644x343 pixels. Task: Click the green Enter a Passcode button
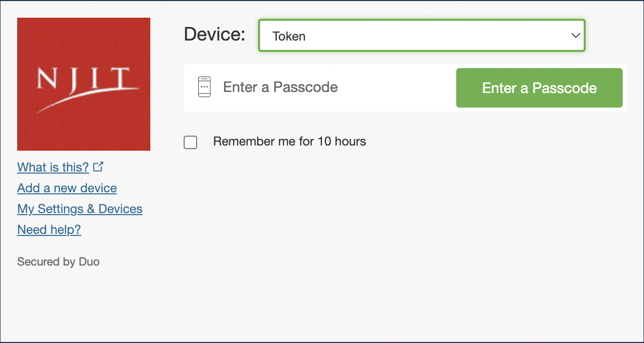click(x=539, y=88)
